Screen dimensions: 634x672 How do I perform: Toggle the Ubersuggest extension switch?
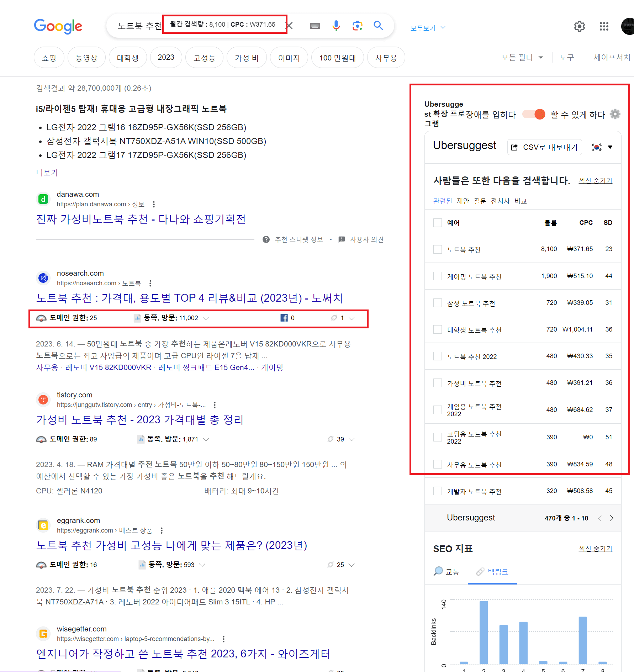[x=534, y=114]
